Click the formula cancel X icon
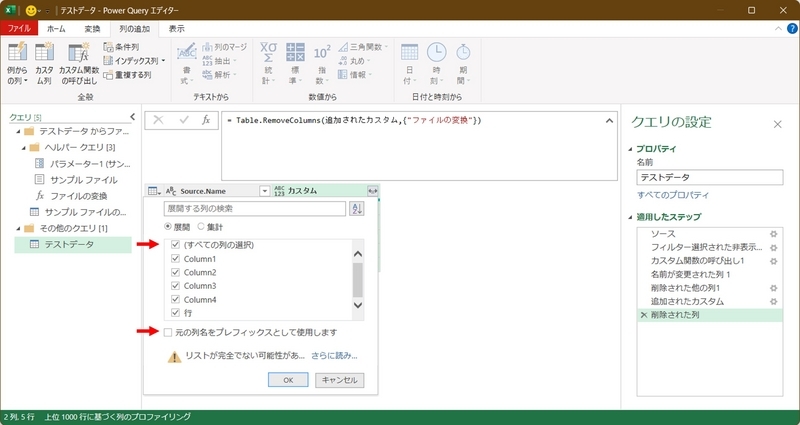 click(x=158, y=120)
